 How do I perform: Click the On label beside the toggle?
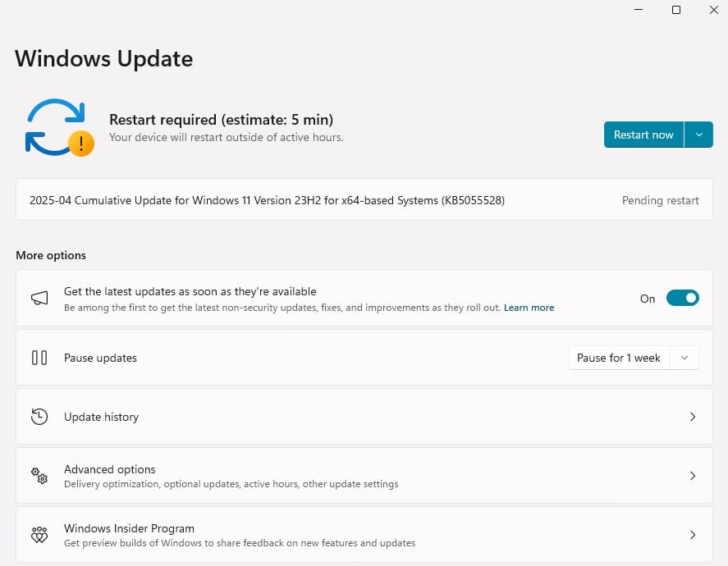click(x=648, y=299)
